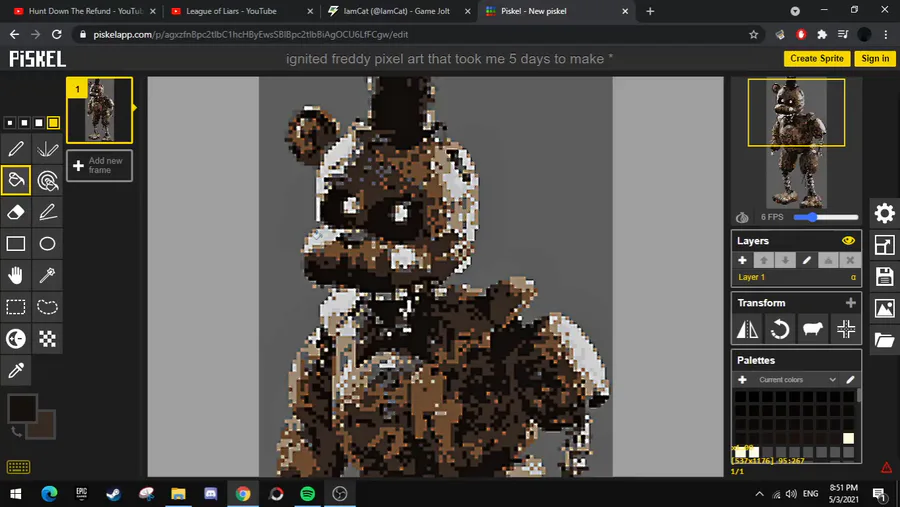Open the Save panel
The width and height of the screenshot is (900, 507).
(x=885, y=276)
